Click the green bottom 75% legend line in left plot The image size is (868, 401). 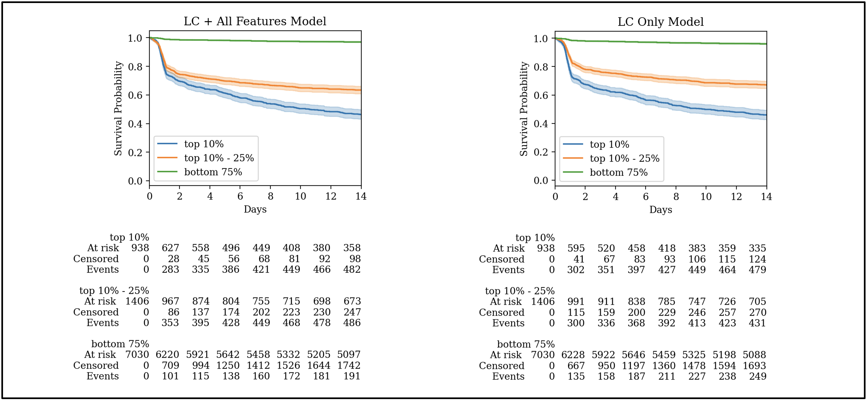coord(167,172)
